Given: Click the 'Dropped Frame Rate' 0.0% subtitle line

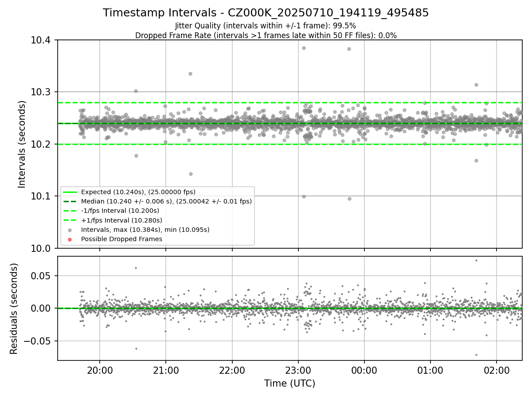Looking at the screenshot, I should [x=266, y=35].
